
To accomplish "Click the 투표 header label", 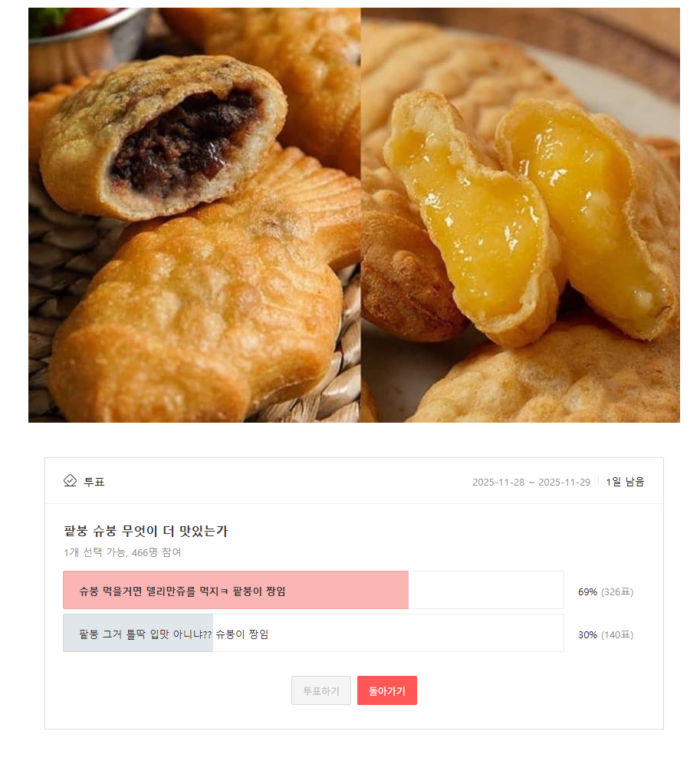I will pos(94,481).
